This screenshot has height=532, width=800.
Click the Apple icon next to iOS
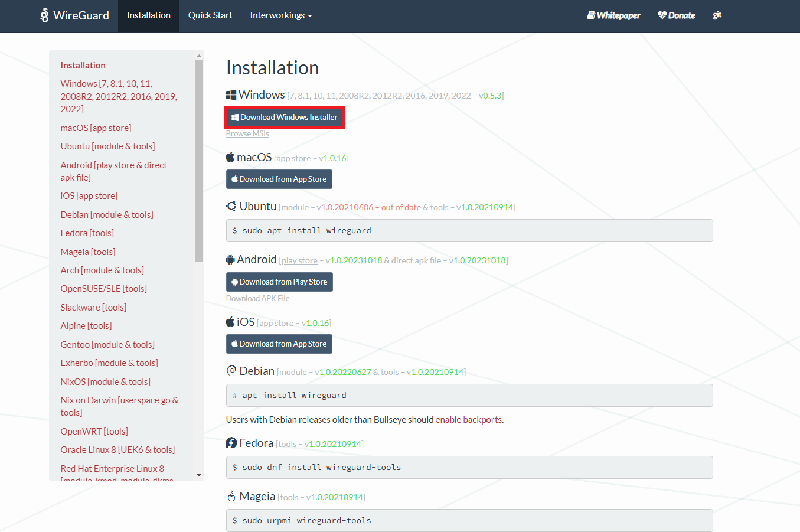click(230, 322)
